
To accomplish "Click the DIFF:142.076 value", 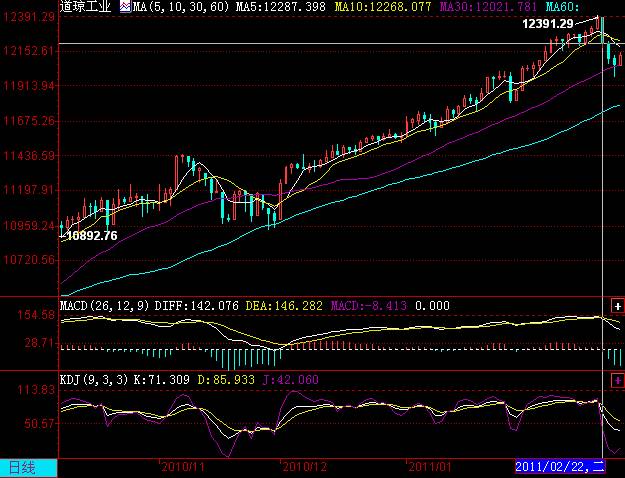I will tap(197, 306).
